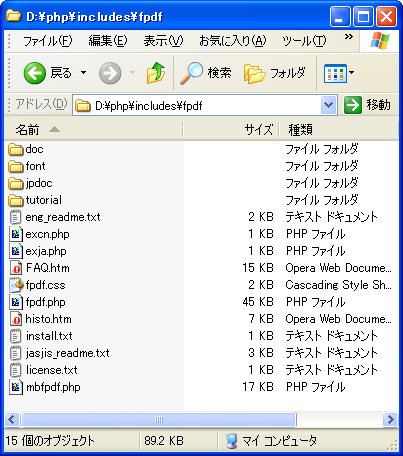403x456 pixels.
Task: Open the address bar dropdown list
Action: (x=328, y=105)
